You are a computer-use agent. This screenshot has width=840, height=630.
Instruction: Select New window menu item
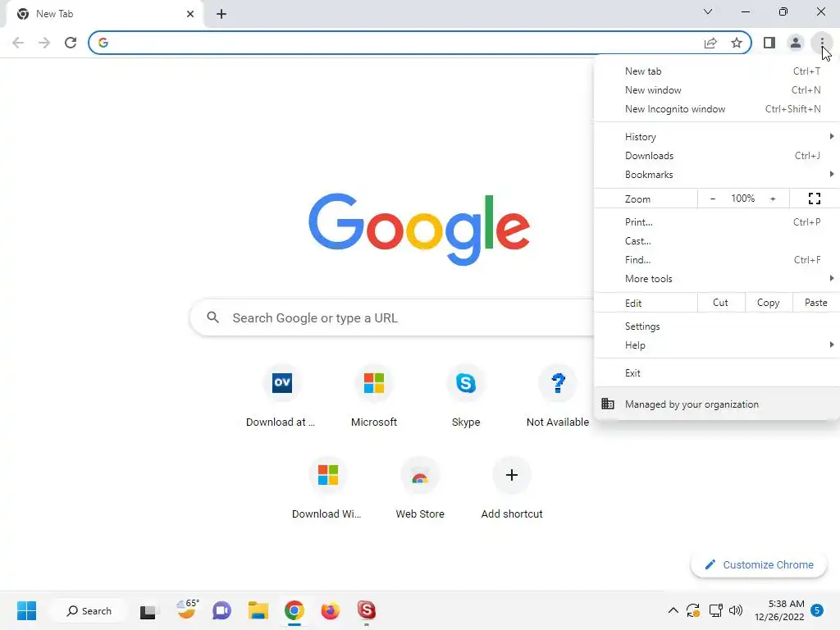click(x=717, y=90)
